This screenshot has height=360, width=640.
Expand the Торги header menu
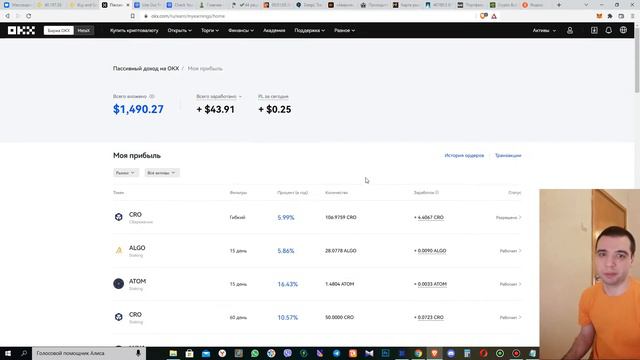pos(210,31)
